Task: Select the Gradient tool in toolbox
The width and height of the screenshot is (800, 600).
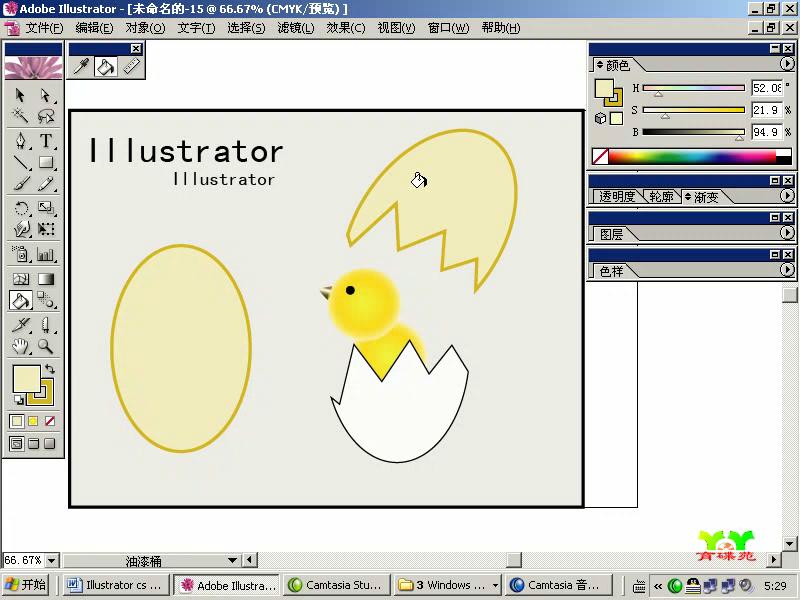Action: tap(45, 279)
